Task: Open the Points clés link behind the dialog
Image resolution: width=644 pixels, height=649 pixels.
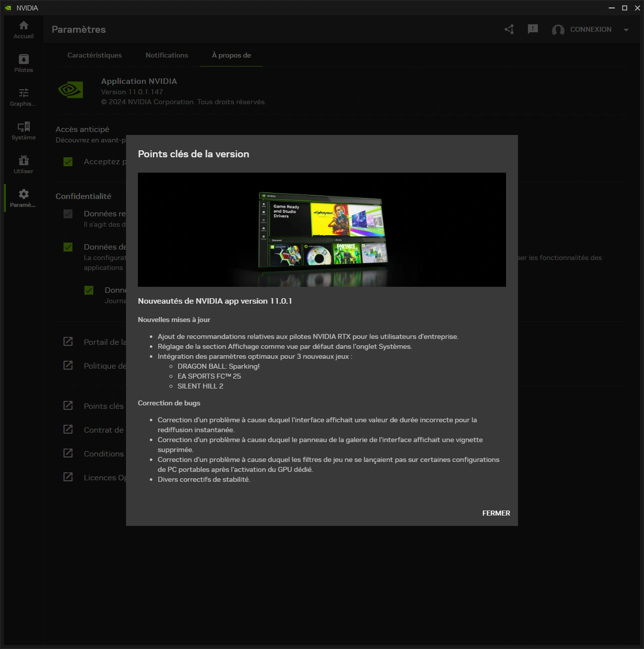Action: coord(104,406)
